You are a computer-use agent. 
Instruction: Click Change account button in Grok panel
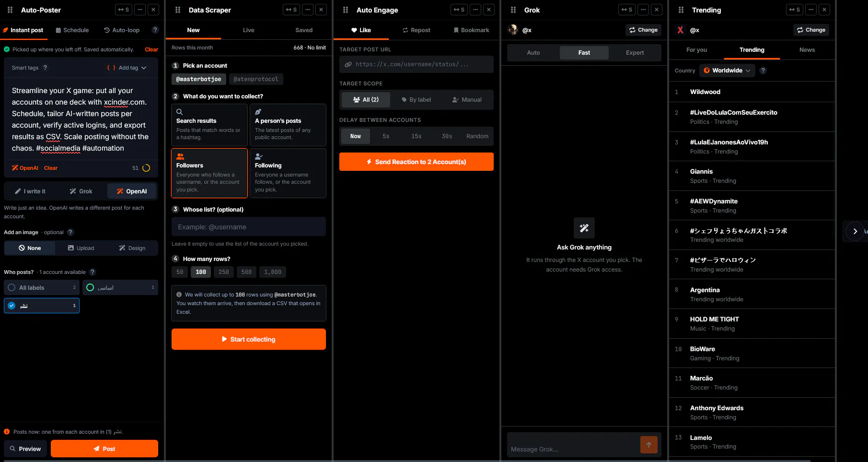[643, 30]
